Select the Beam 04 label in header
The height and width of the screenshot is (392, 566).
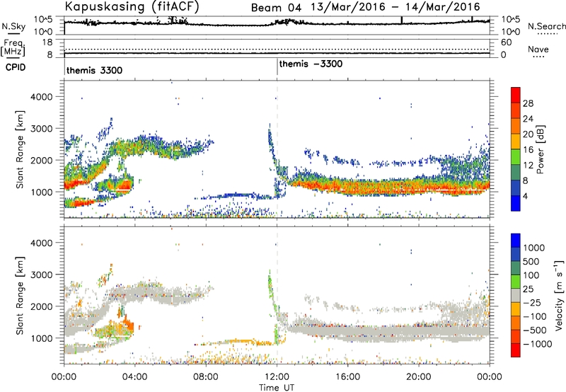pyautogui.click(x=276, y=8)
